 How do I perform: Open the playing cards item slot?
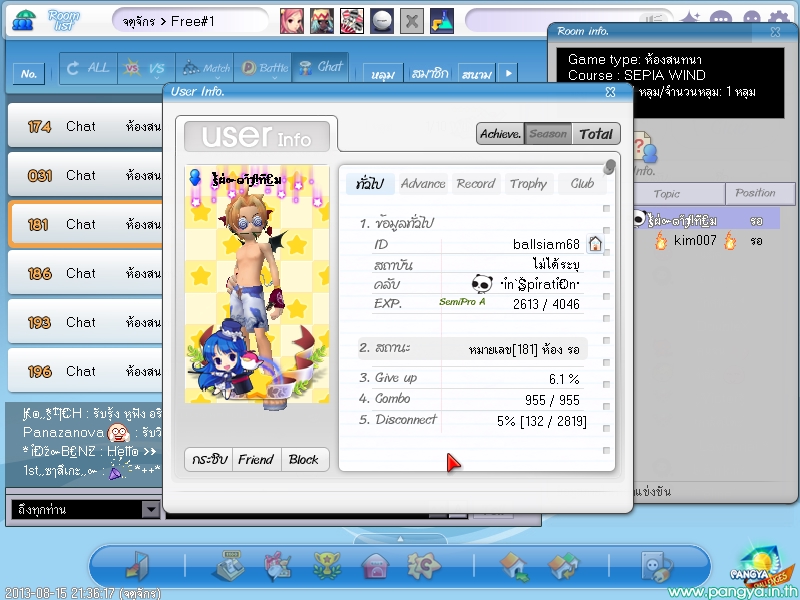[x=352, y=21]
